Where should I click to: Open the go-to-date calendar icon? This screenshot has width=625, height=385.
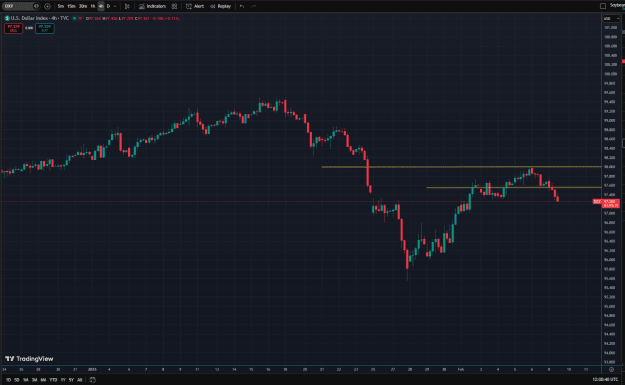tap(92, 380)
